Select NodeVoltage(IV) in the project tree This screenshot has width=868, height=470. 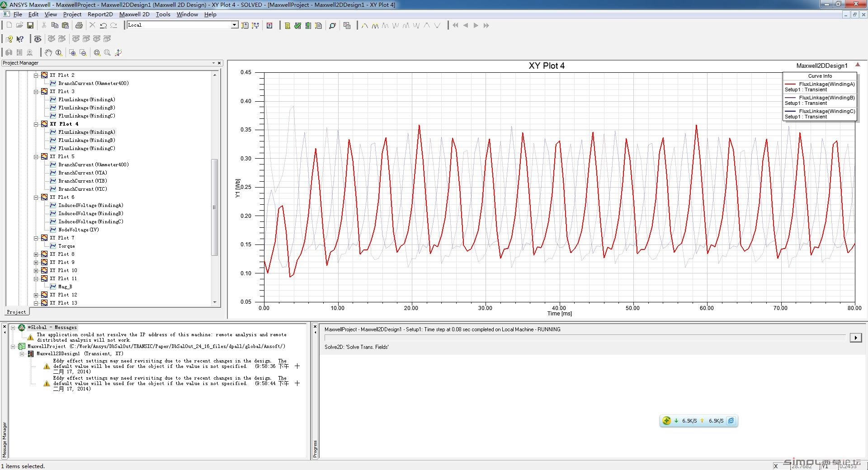[x=79, y=230]
